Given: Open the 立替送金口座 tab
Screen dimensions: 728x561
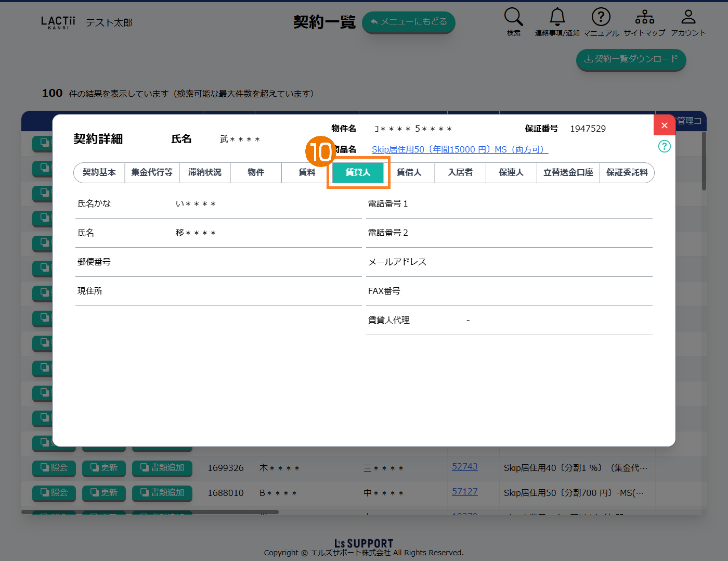Looking at the screenshot, I should pos(568,172).
